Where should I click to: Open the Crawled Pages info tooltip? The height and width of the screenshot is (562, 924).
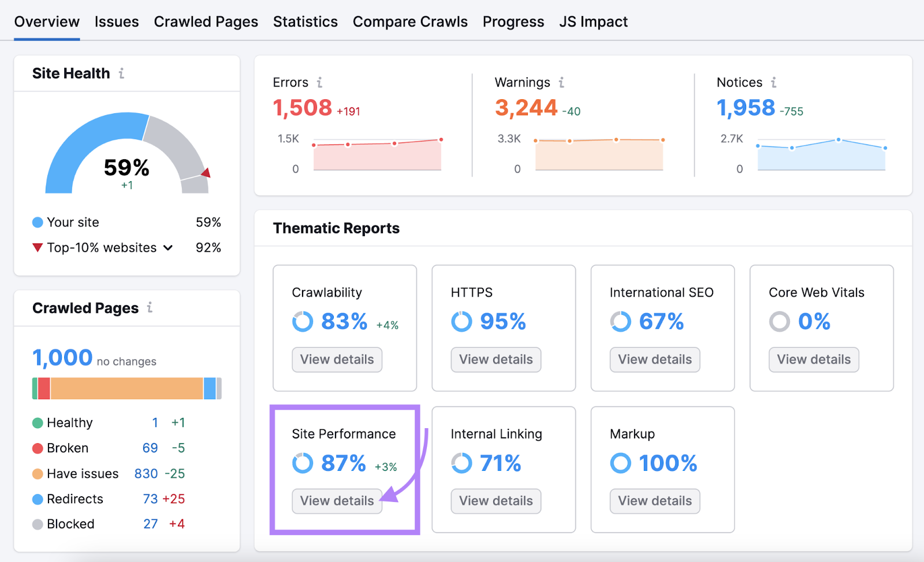pos(150,308)
